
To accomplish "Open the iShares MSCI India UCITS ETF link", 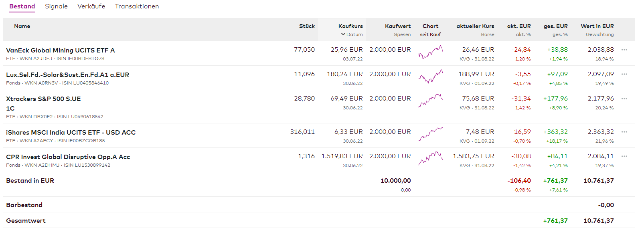I will [x=71, y=132].
